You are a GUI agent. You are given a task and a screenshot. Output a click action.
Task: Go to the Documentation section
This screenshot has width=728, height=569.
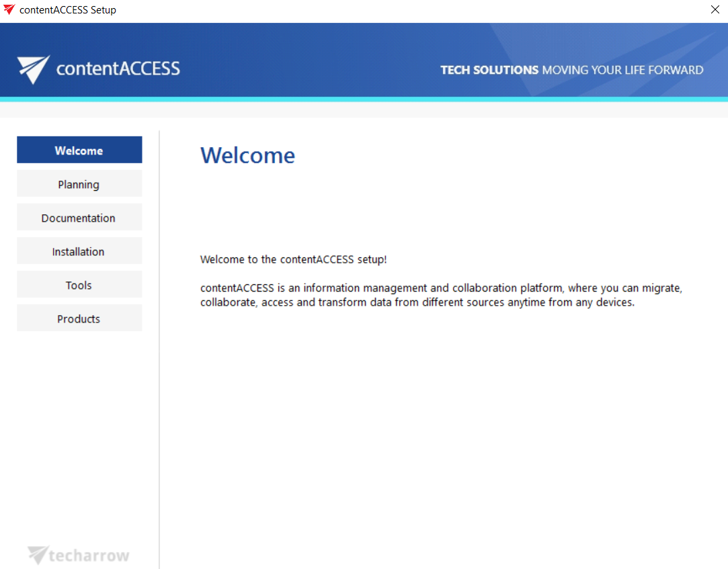(79, 217)
